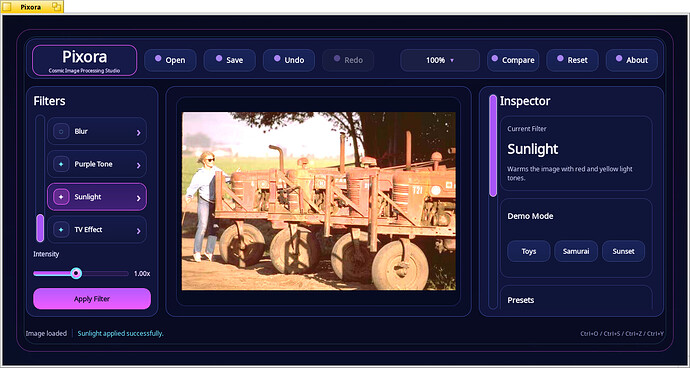
Task: Click the Inspector panel scrollbar thumb
Action: [x=493, y=146]
